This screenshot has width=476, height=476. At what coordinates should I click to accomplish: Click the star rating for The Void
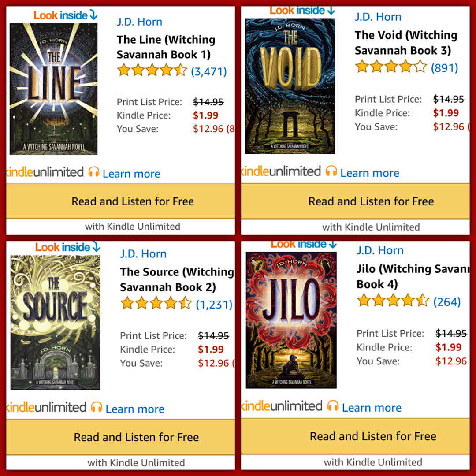[391, 66]
